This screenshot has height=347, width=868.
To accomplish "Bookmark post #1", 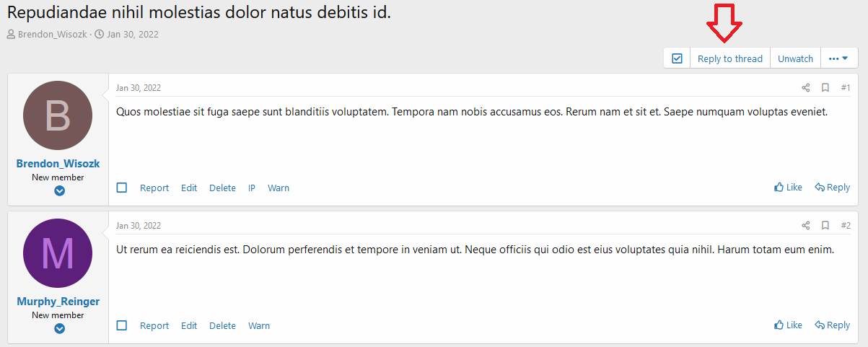I will point(825,88).
